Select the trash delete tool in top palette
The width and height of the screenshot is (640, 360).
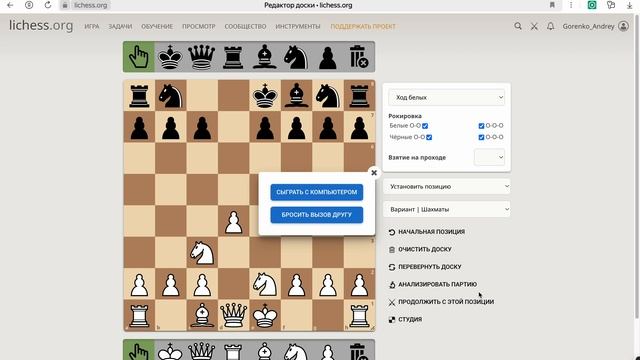click(359, 57)
